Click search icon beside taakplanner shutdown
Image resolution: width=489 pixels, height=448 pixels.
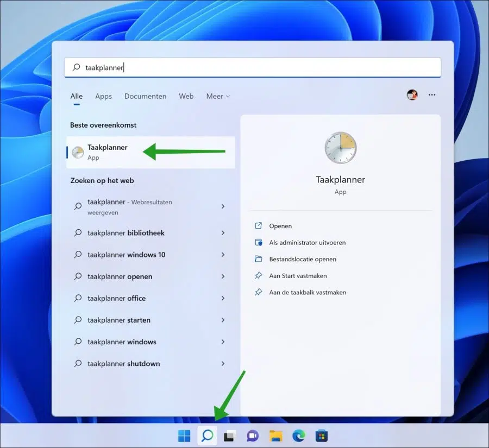(78, 363)
